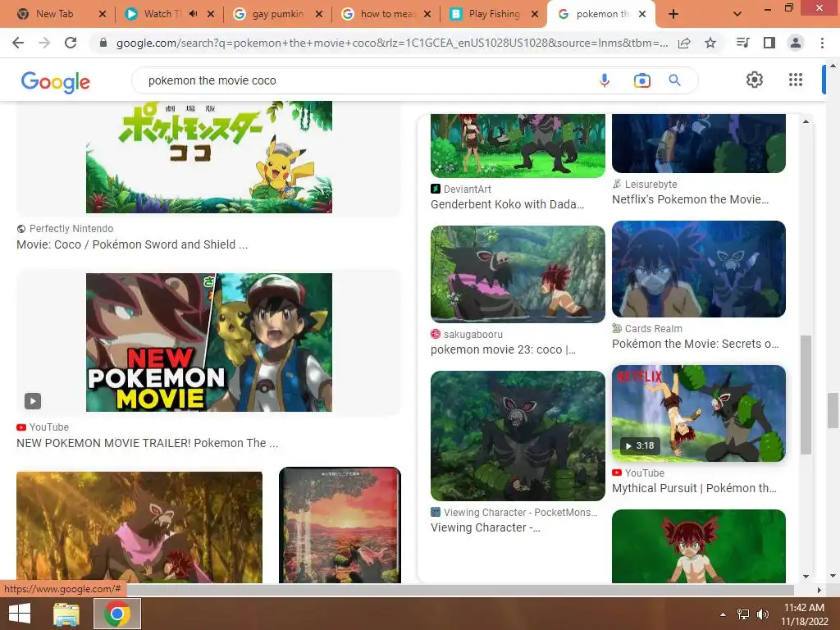Switch to the how to meas tab
The width and height of the screenshot is (840, 630).
387,14
